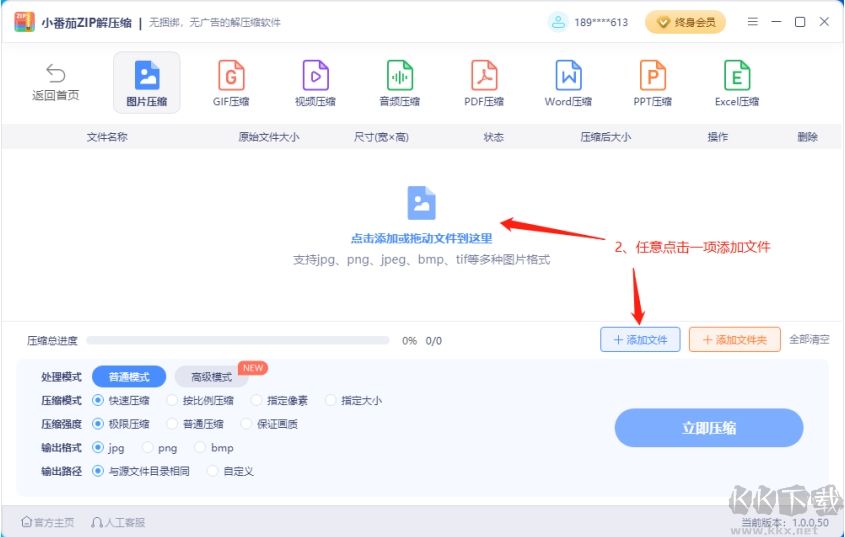Click the account number 189****613

601,23
